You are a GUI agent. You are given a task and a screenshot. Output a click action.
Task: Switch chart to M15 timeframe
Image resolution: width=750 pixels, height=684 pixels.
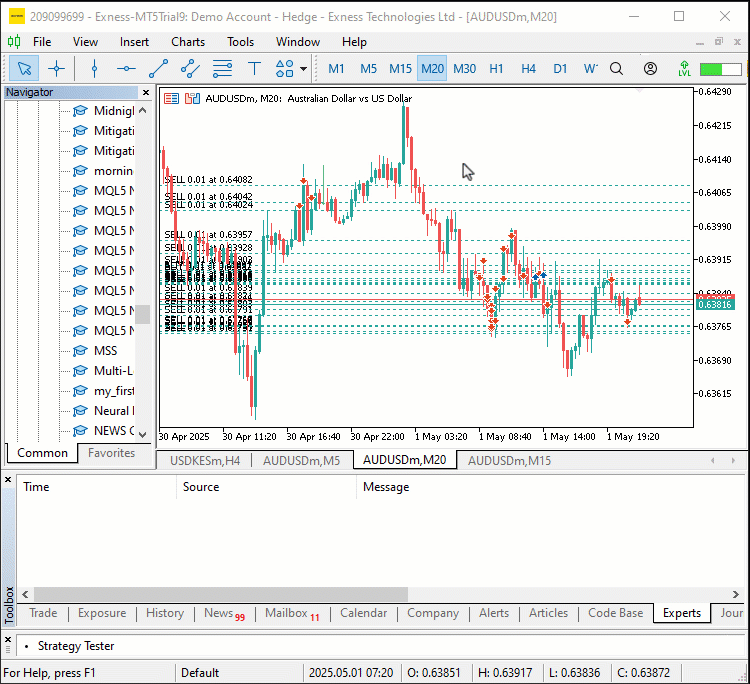(400, 69)
